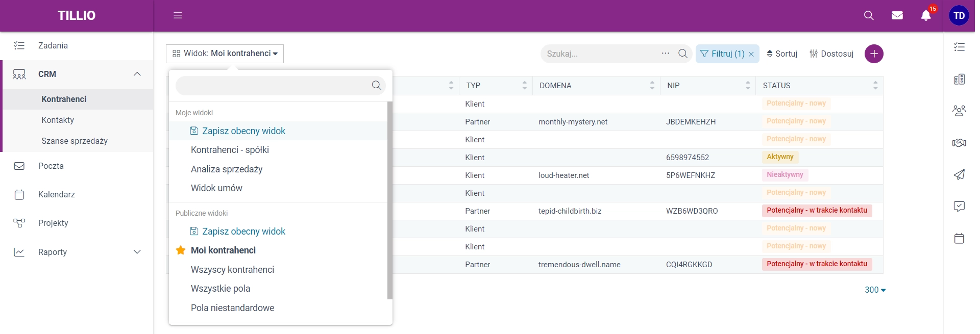The image size is (980, 334).
Task: Click the star next to Moi kontrahenci
Action: tap(181, 250)
